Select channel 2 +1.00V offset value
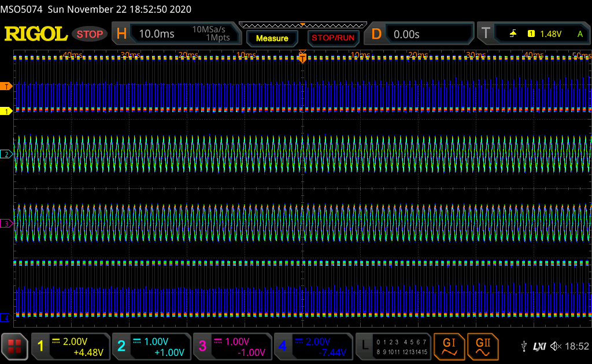This screenshot has width=592, height=364. (169, 352)
